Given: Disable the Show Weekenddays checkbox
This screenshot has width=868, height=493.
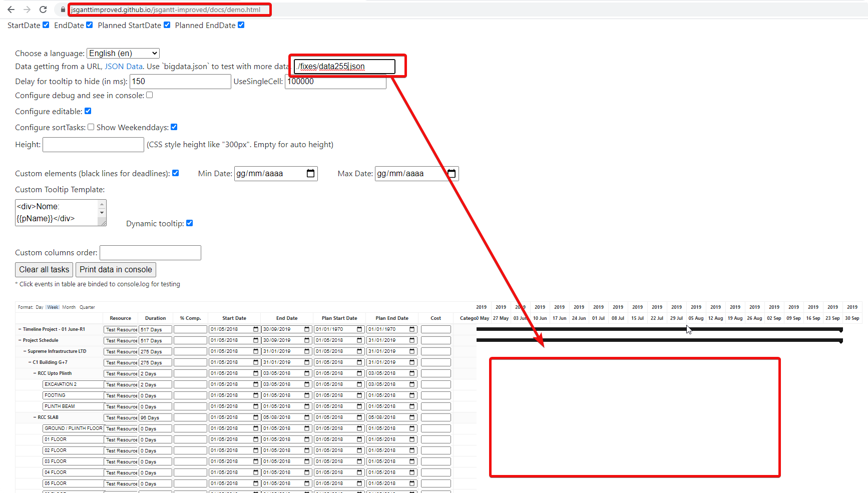Looking at the screenshot, I should pos(174,127).
